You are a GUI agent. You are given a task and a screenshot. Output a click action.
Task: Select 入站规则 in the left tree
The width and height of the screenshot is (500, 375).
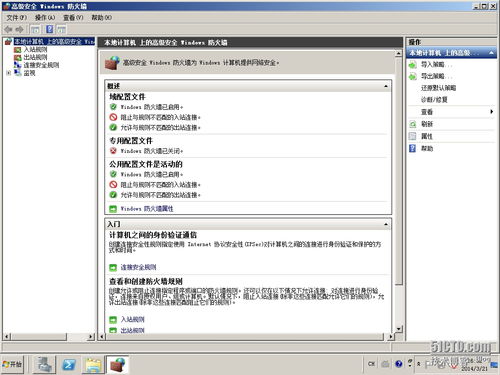35,50
